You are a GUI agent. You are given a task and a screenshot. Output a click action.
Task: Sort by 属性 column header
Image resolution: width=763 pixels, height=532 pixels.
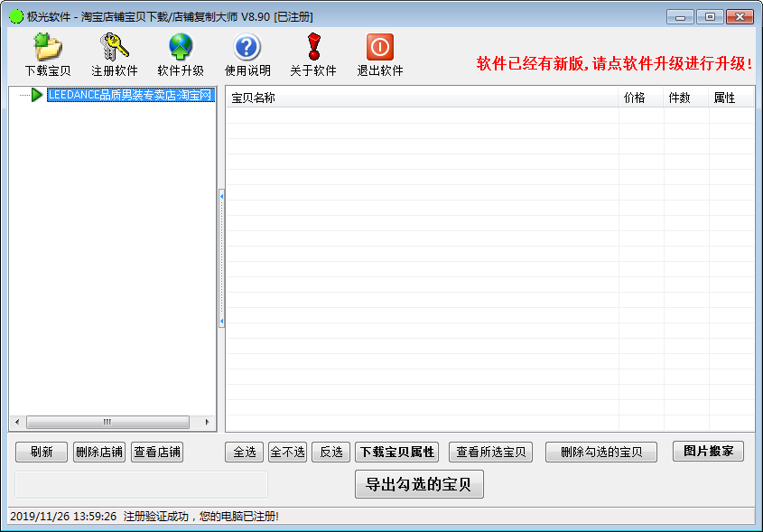pyautogui.click(x=730, y=98)
